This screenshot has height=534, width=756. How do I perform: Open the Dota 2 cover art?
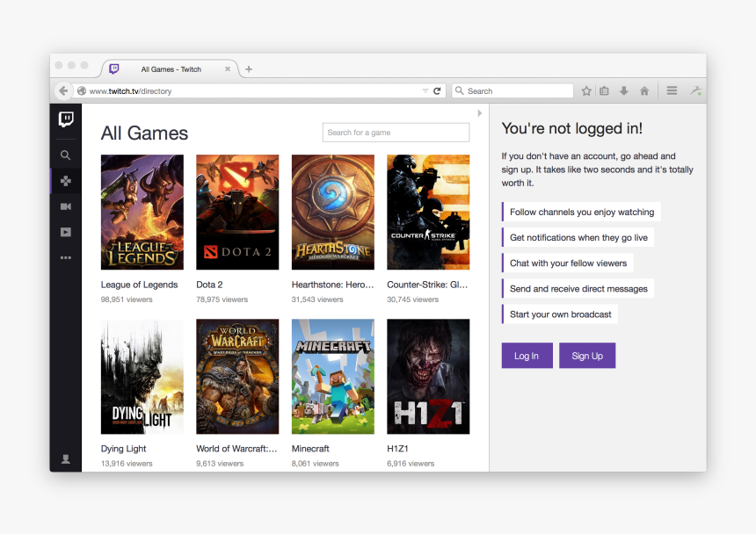tap(237, 212)
